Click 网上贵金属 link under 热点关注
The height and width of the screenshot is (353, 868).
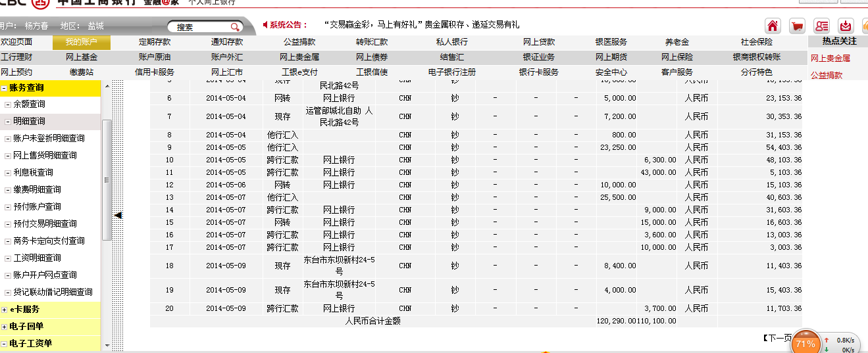tap(830, 58)
